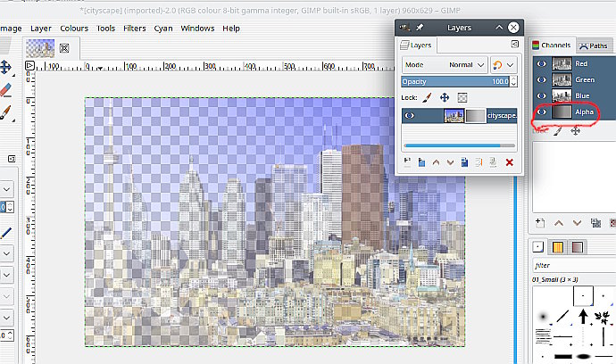
Task: Create a new layer in Layers dialog
Action: tap(407, 162)
